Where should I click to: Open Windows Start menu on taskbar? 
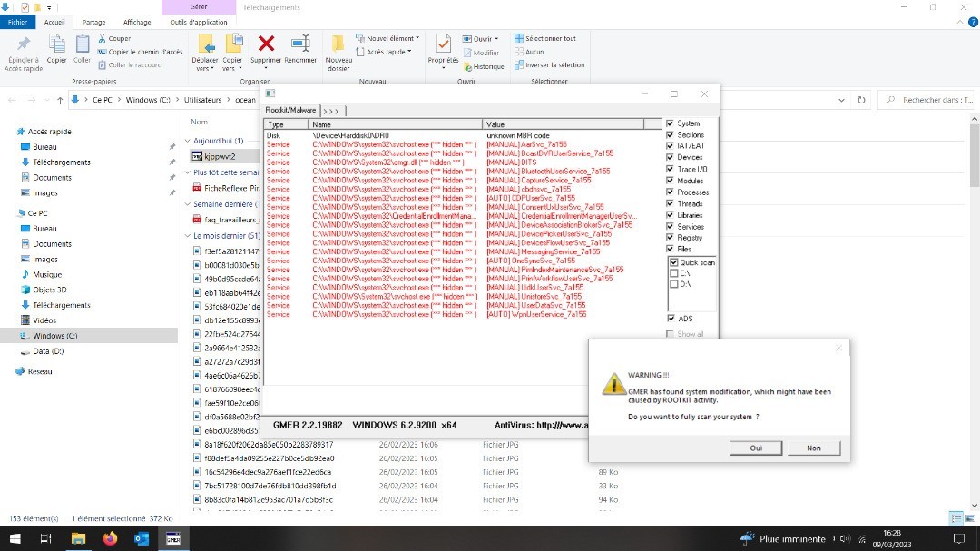15,538
